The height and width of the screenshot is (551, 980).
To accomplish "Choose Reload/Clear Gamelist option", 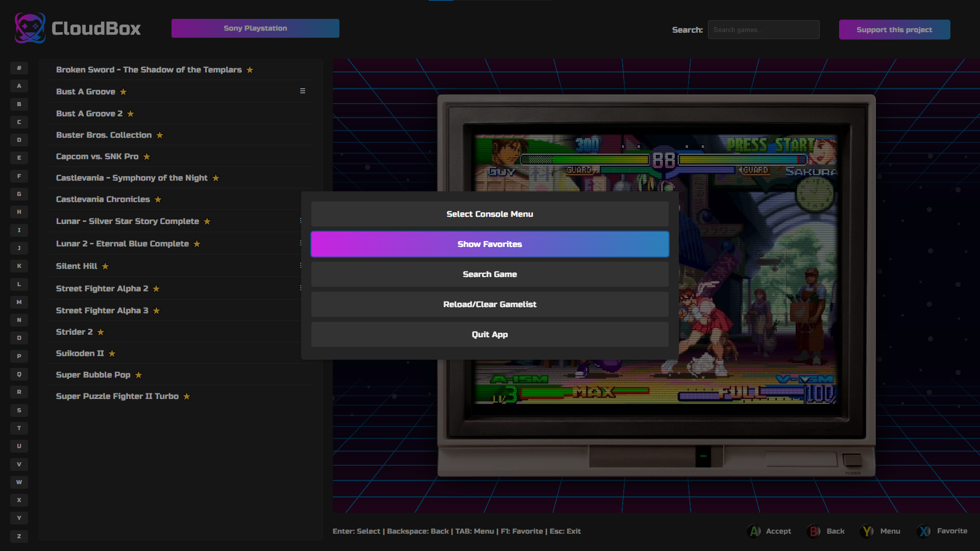I will [x=490, y=304].
